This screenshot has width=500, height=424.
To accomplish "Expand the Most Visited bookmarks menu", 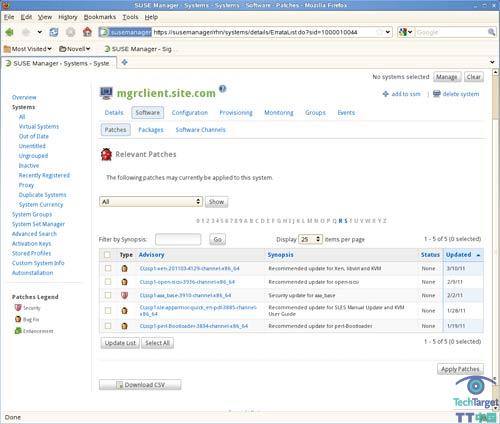I will point(50,49).
